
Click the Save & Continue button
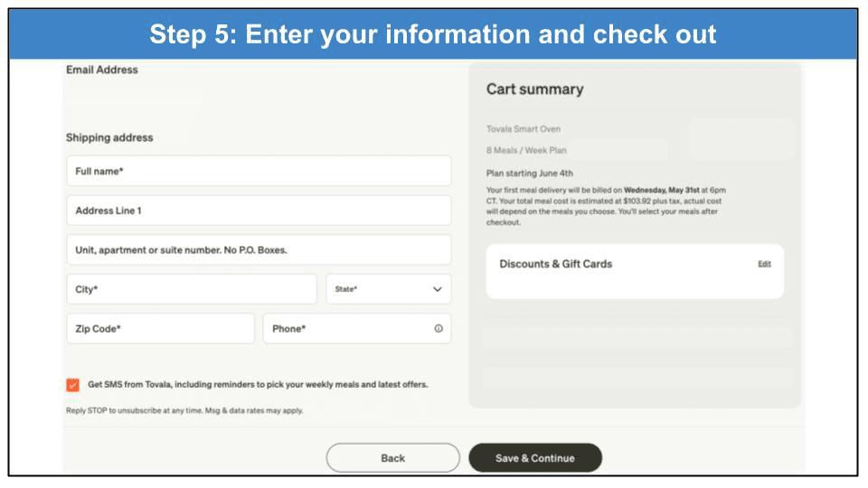[534, 458]
